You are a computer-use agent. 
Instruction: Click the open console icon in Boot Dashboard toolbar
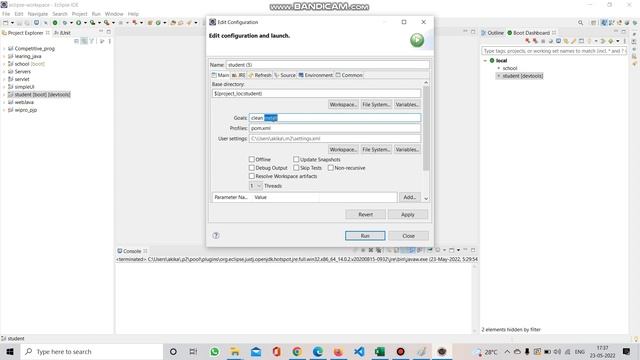558,41
